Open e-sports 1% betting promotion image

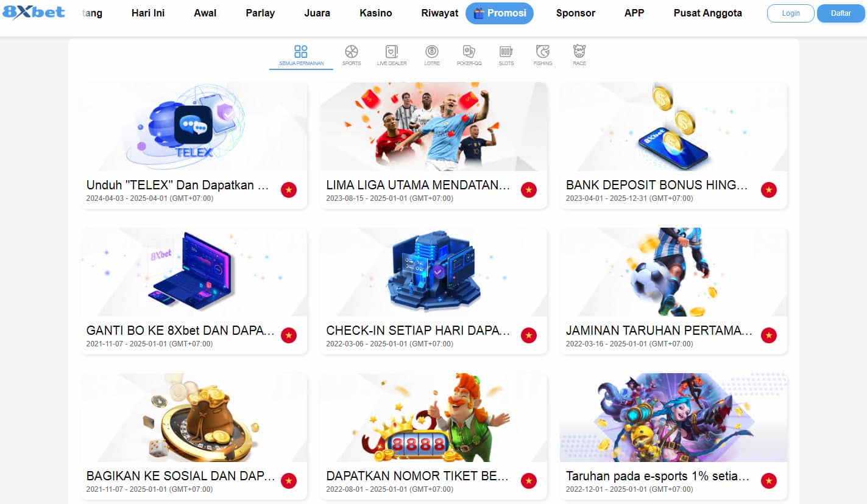(x=674, y=418)
